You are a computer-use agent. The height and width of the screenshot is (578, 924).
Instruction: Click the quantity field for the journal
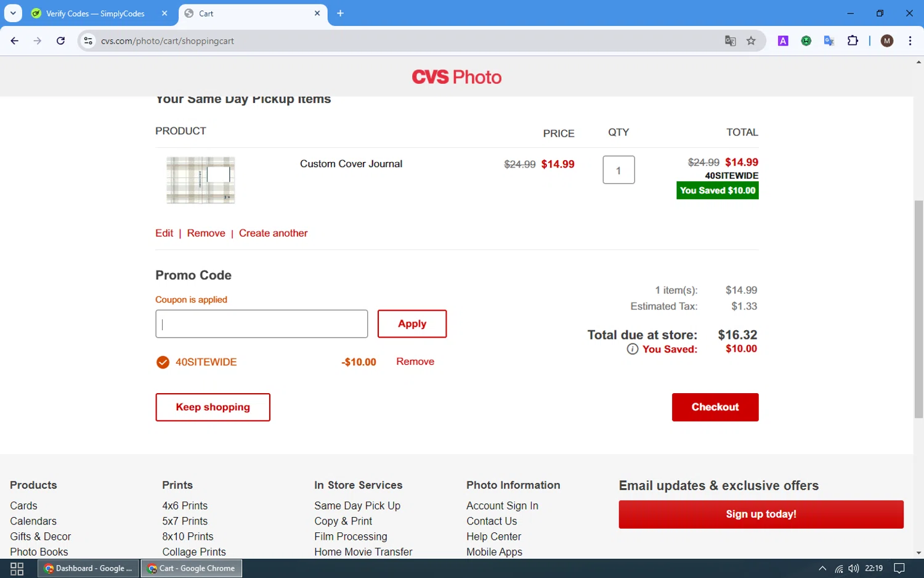pos(618,170)
